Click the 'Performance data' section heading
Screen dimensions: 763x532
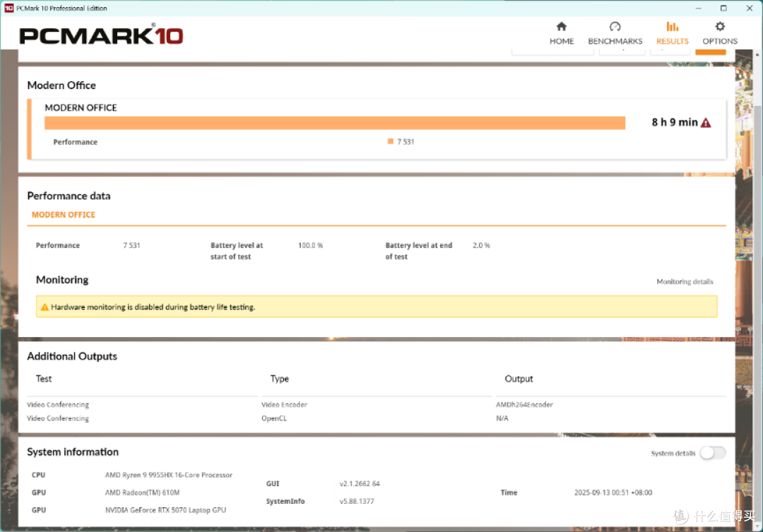click(x=69, y=196)
